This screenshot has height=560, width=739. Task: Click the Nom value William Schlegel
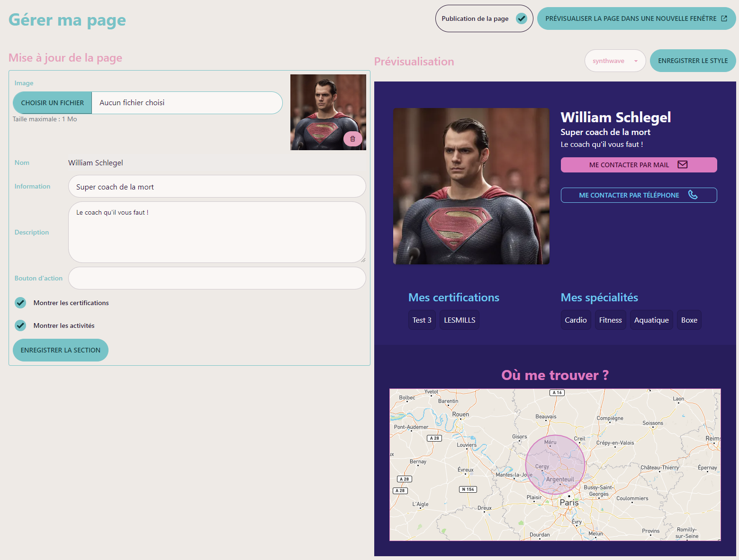tap(96, 163)
